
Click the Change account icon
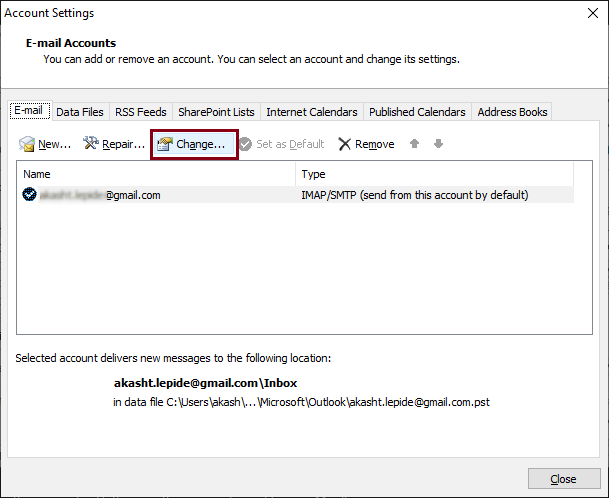point(165,144)
